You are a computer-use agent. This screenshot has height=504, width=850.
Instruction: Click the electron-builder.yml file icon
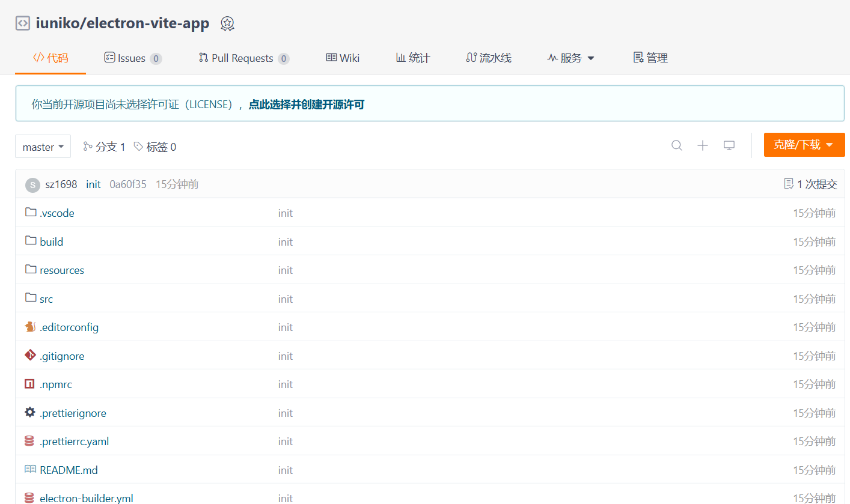29,498
